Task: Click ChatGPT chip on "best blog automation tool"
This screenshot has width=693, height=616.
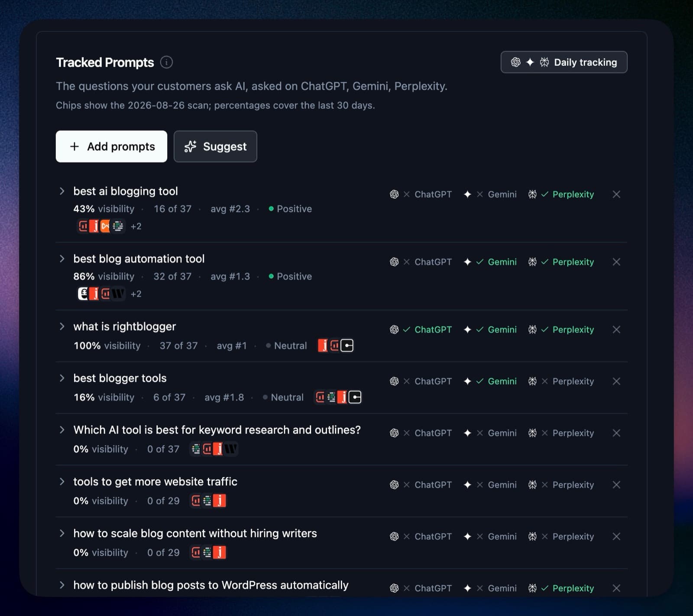Action: pyautogui.click(x=421, y=262)
